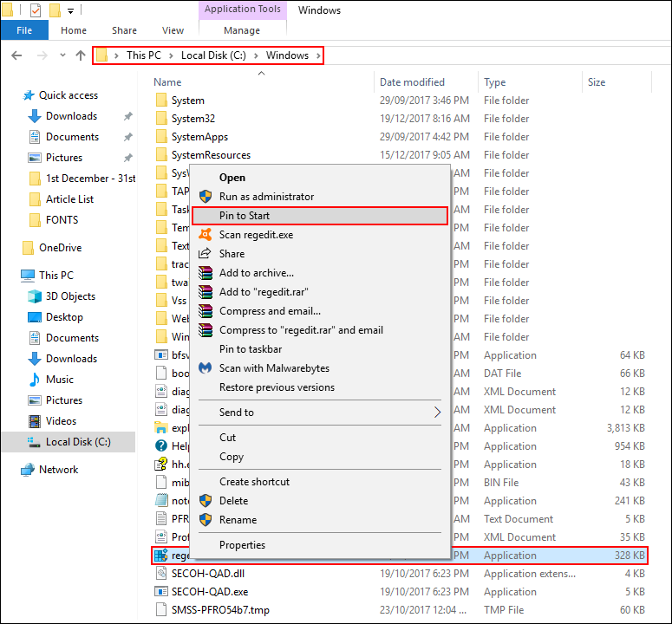Image resolution: width=672 pixels, height=624 pixels.
Task: Open the FONTS folder in sidebar
Action: pyautogui.click(x=62, y=220)
